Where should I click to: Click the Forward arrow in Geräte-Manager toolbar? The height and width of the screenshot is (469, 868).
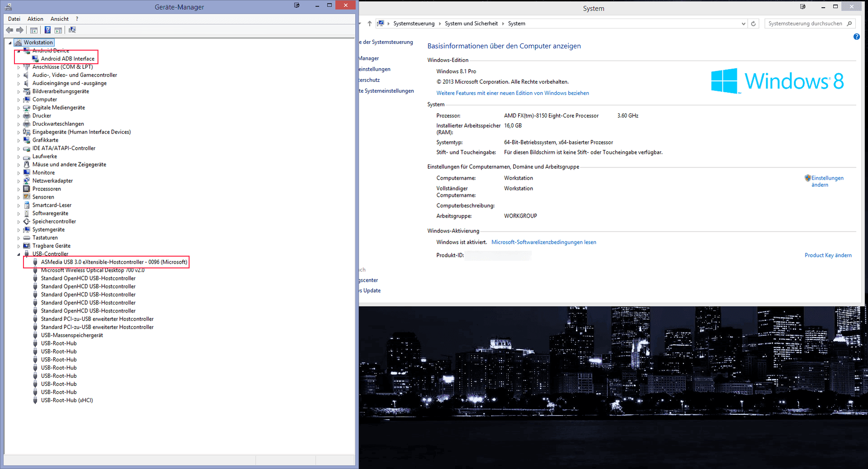[20, 30]
